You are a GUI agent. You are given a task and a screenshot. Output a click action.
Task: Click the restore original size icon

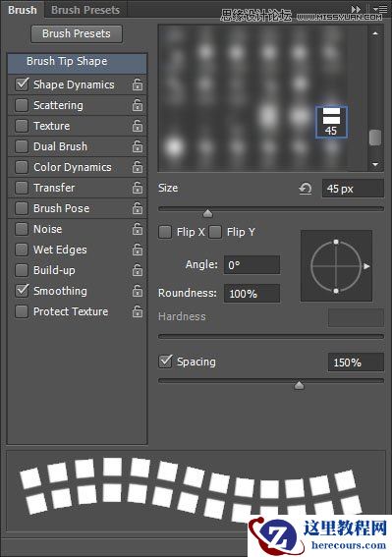point(305,189)
